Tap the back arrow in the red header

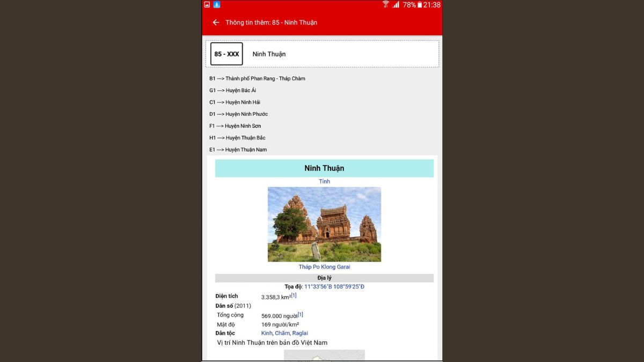pyautogui.click(x=216, y=23)
